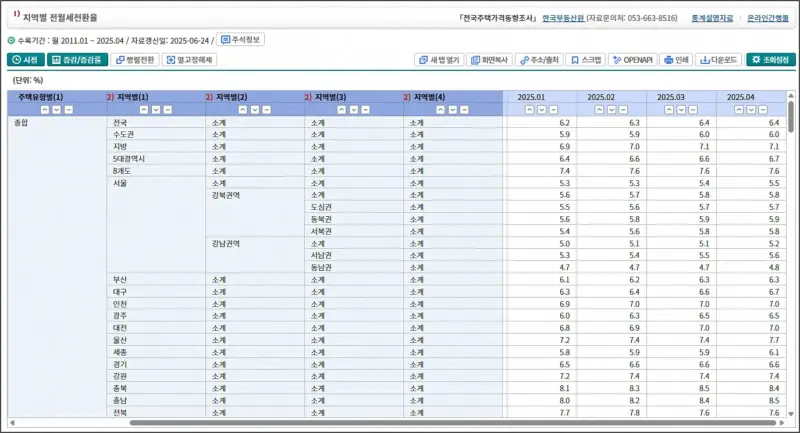Click the scroll-left arrow of horizontal scrollbar
Viewport: 800px width, 433px height.
[12, 423]
